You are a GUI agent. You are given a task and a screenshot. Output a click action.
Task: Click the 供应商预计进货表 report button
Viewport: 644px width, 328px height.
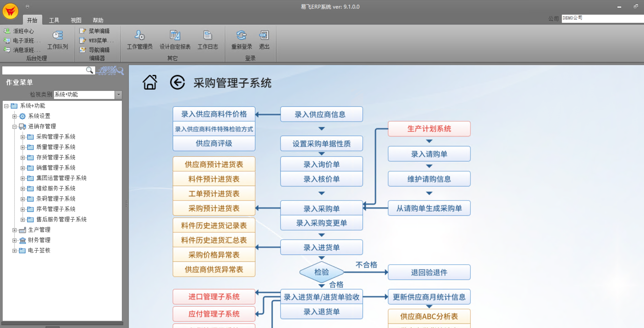coord(214,164)
